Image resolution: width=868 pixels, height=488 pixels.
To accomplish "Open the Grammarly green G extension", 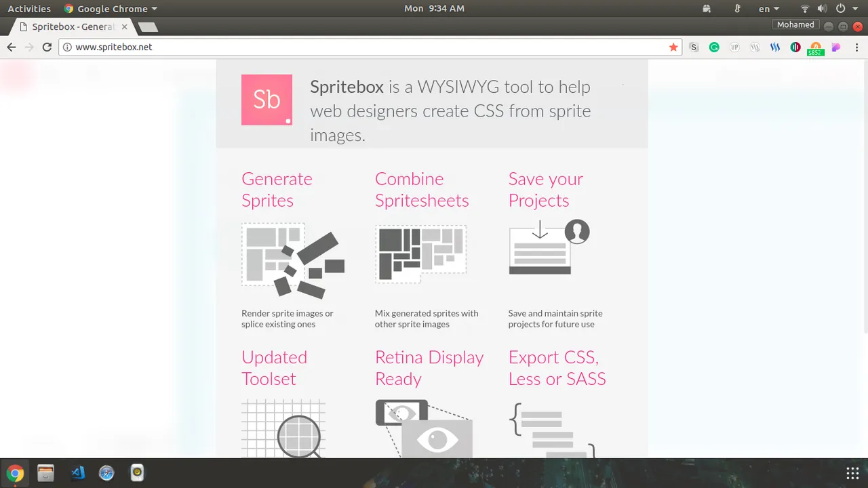I will [x=714, y=47].
